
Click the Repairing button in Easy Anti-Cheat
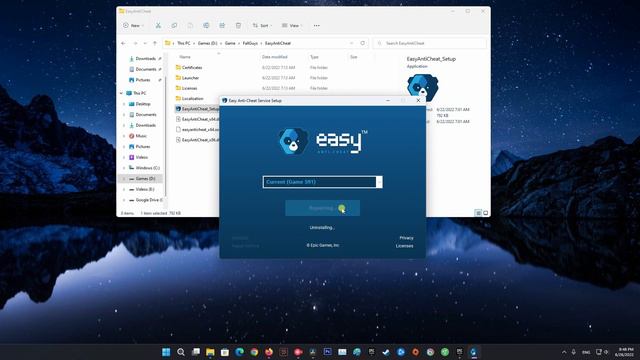point(322,208)
